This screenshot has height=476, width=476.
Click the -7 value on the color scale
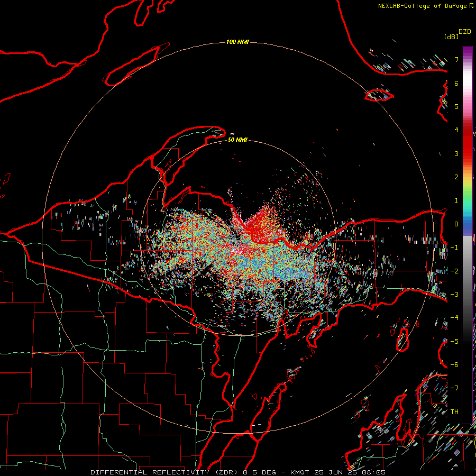point(454,388)
